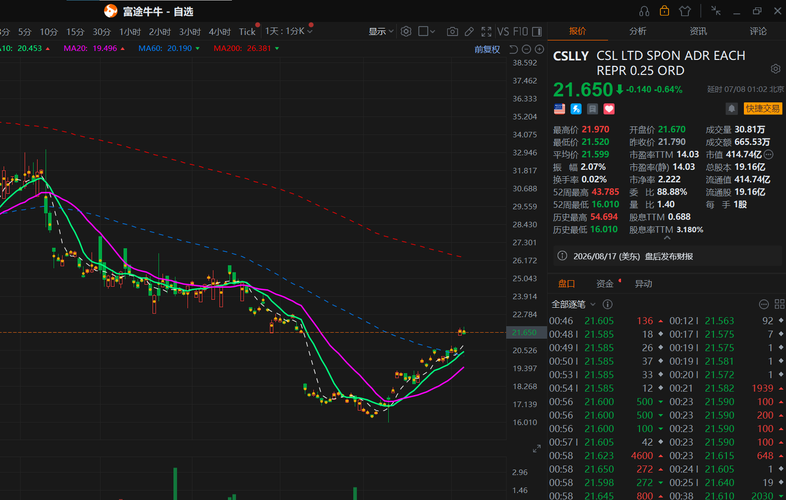Switch to the 分析 tab
The height and width of the screenshot is (500, 786).
638,31
